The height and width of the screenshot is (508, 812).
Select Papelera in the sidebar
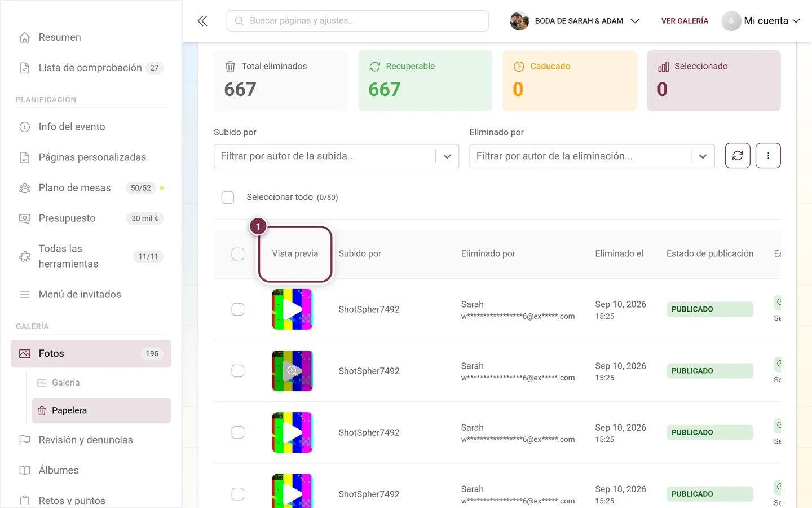pos(101,411)
